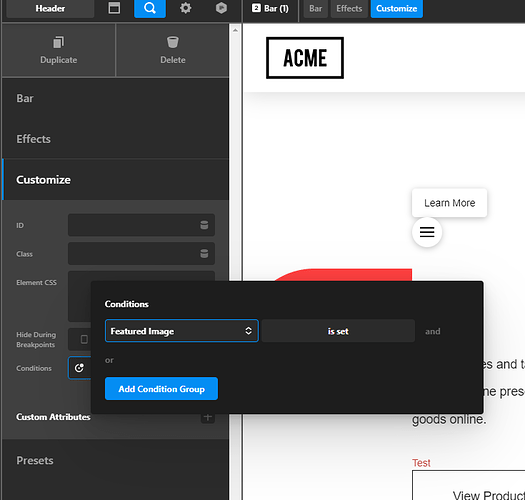The height and width of the screenshot is (500, 525).
Task: Open dynamic content icon in ID field
Action: [x=204, y=225]
